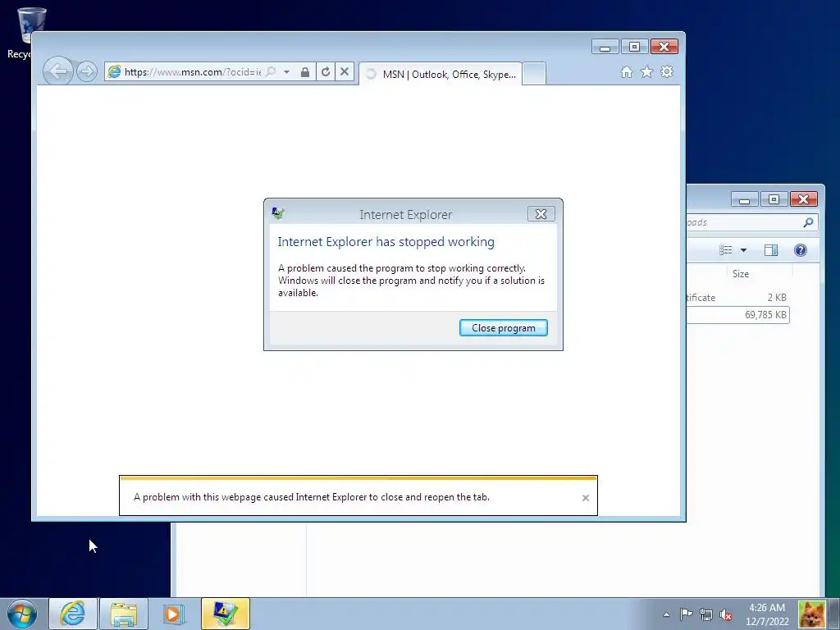Click the Close program button
The height and width of the screenshot is (630, 840).
[x=503, y=328]
